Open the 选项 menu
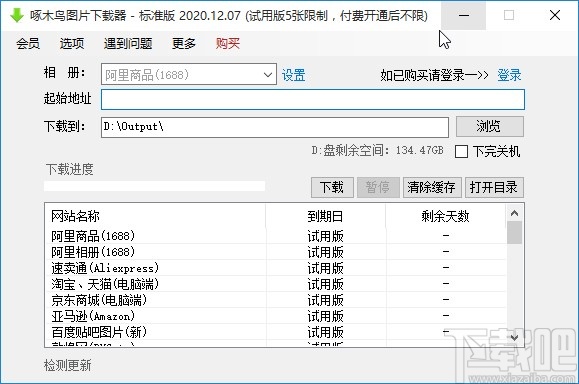579x384 pixels. [x=72, y=44]
